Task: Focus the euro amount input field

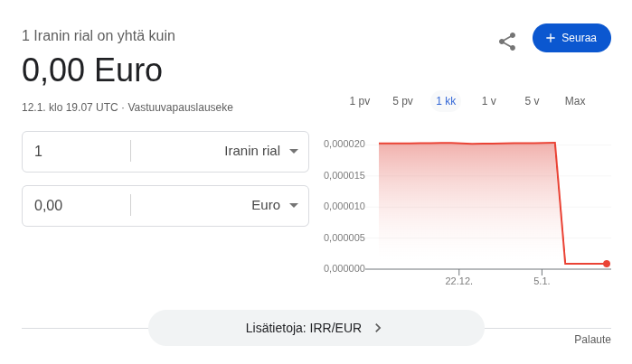Action: coord(79,205)
